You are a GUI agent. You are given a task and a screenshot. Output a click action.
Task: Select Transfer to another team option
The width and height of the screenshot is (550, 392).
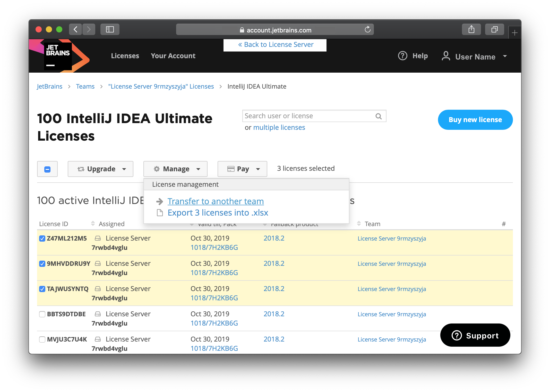(x=216, y=201)
